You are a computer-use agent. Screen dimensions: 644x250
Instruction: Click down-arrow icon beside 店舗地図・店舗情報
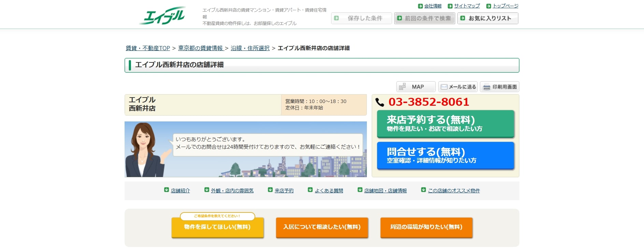point(360,190)
